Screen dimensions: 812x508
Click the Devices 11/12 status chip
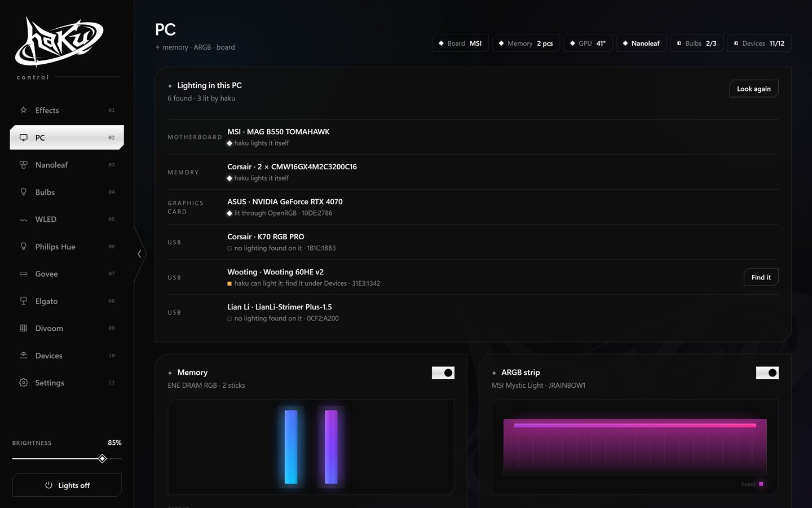click(x=760, y=43)
